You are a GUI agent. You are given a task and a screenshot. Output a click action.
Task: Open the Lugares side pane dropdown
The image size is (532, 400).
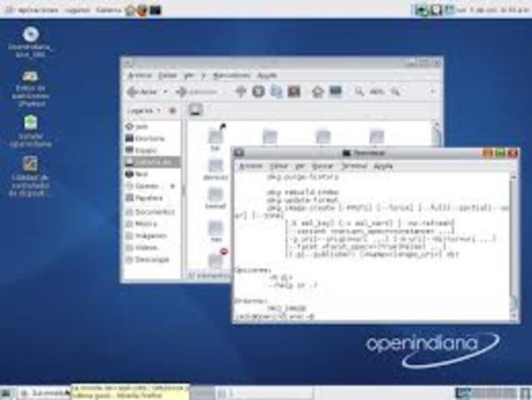point(144,111)
